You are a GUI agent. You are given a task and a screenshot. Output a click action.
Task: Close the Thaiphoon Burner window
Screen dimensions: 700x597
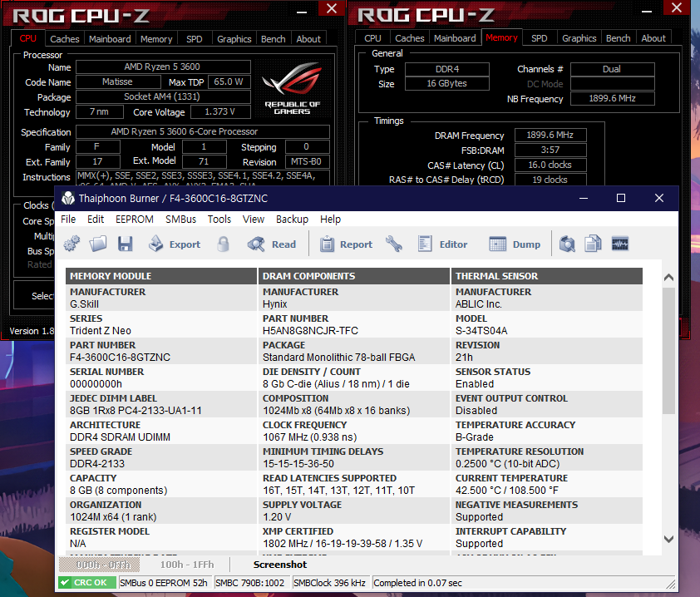click(659, 198)
